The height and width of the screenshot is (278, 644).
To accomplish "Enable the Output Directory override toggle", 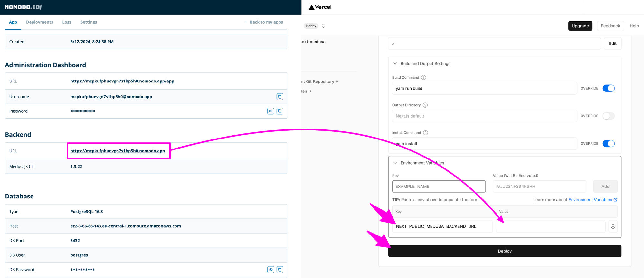I will [609, 116].
